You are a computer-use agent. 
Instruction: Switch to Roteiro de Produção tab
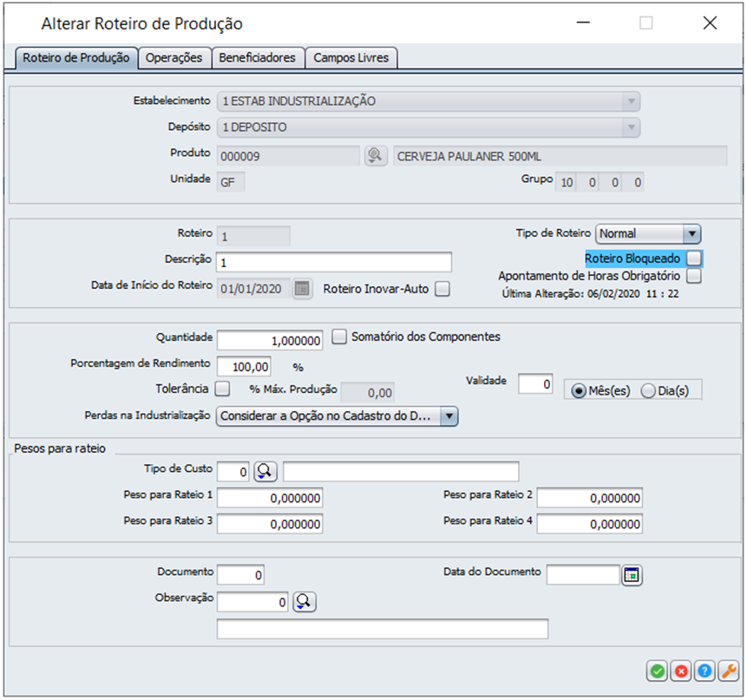(76, 57)
